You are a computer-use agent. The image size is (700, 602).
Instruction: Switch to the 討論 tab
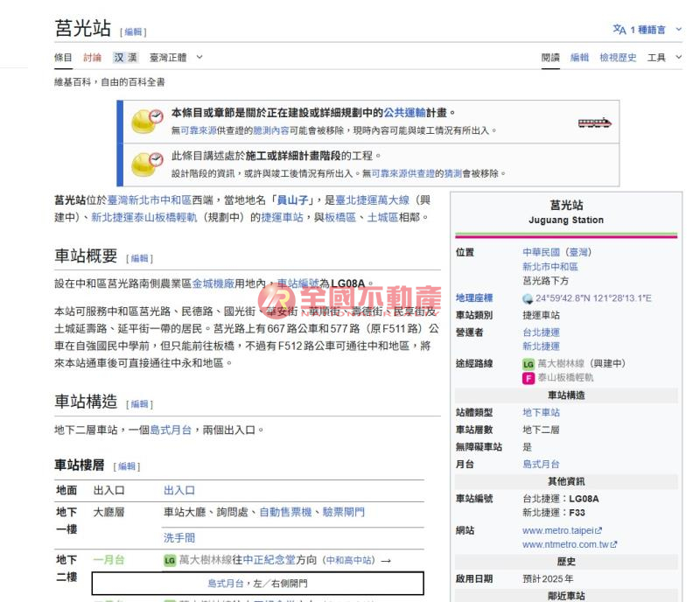click(92, 58)
